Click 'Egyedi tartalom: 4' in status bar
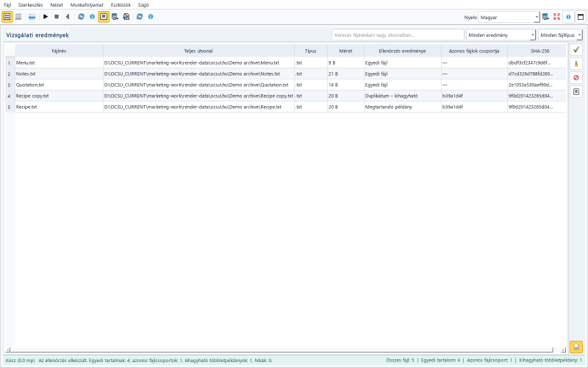588x368 pixels. [440, 360]
